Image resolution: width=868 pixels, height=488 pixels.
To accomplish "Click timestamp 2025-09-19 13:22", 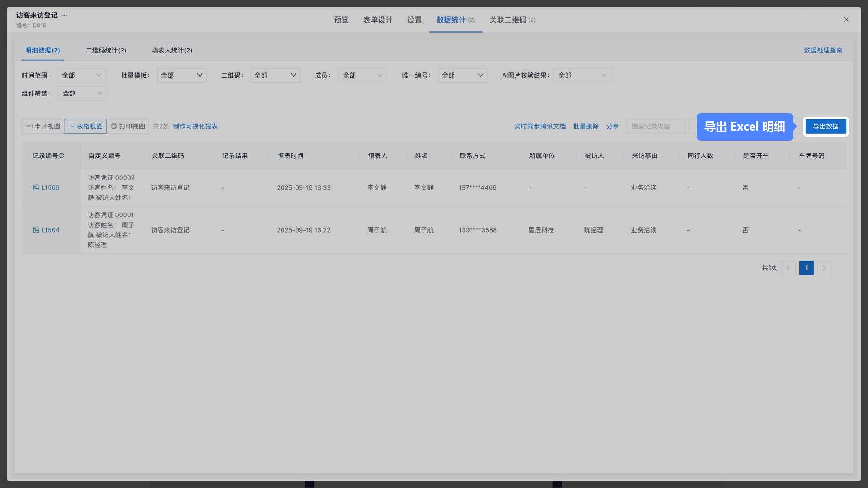I will [x=304, y=230].
